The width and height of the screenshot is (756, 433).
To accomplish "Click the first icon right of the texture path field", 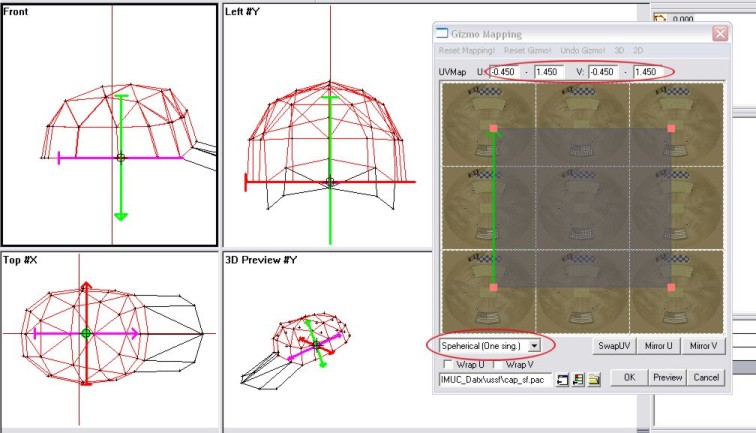I will [562, 378].
